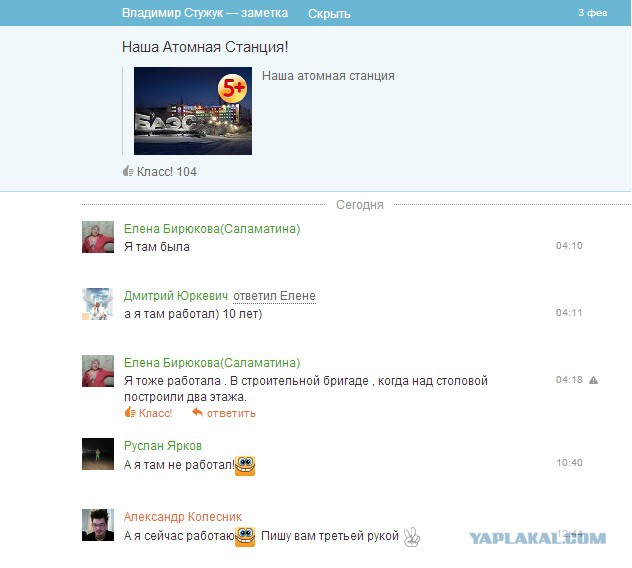Click the ответил Елене reply reference
The width and height of the screenshot is (632, 568).
274,296
